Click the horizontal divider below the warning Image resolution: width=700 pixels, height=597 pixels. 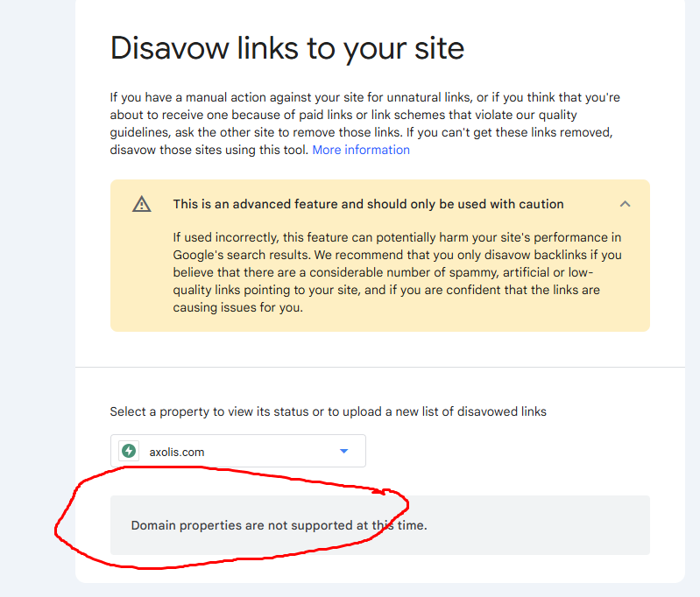pos(380,367)
